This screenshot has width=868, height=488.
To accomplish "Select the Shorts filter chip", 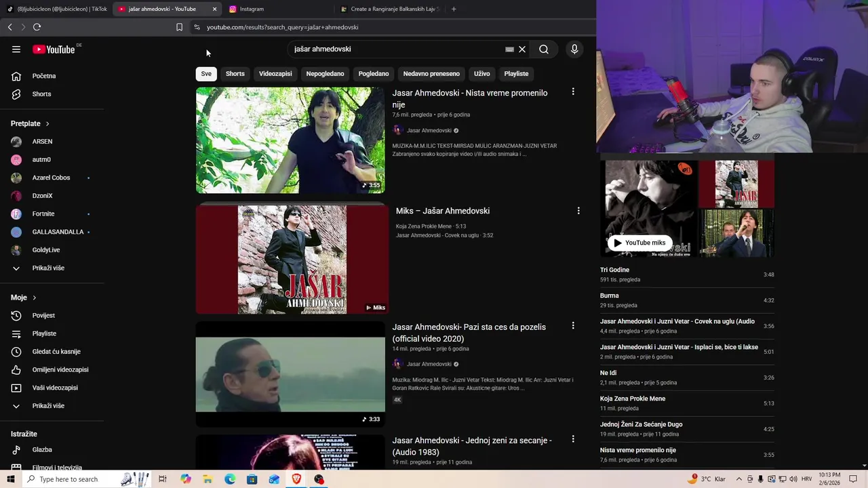I will [x=235, y=74].
